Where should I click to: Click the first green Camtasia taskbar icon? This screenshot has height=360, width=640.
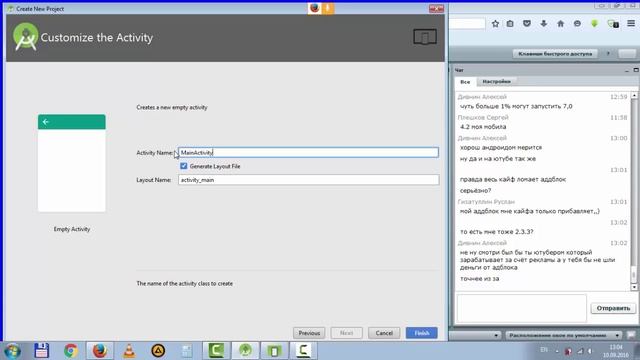click(216, 351)
